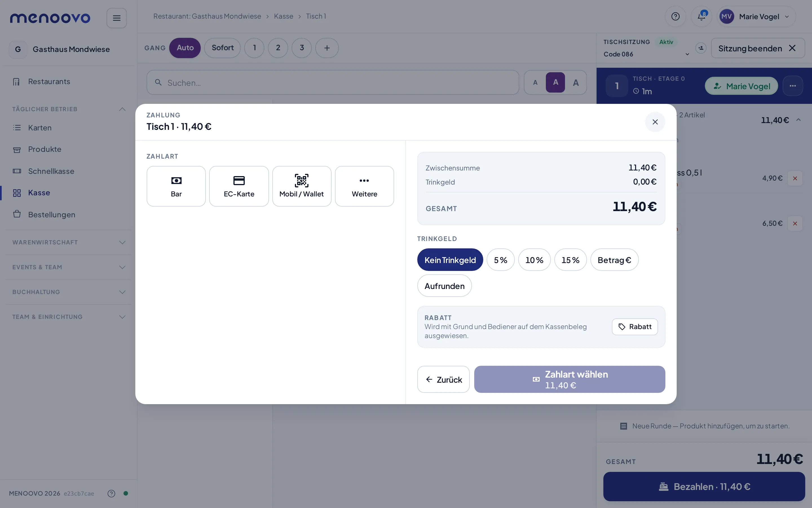Toggle the sidebar hamburger menu
This screenshot has width=812, height=508.
(x=116, y=18)
